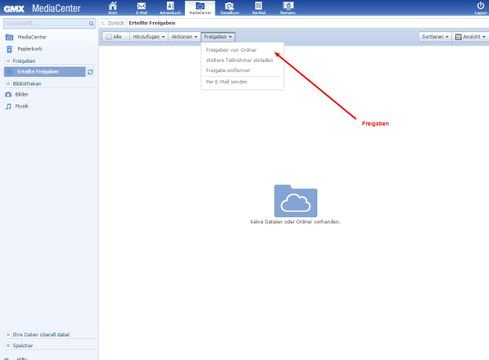
Task: Select Freigabe entfernen menu entry
Action: click(x=228, y=70)
